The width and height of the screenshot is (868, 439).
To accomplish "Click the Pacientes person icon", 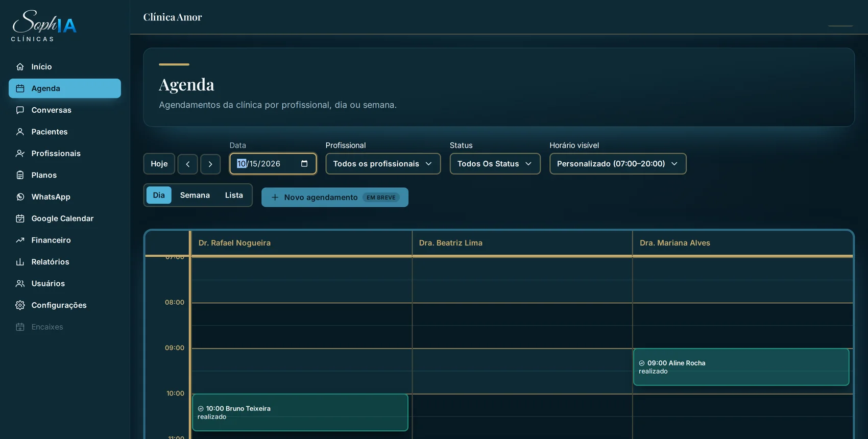I will pos(20,132).
